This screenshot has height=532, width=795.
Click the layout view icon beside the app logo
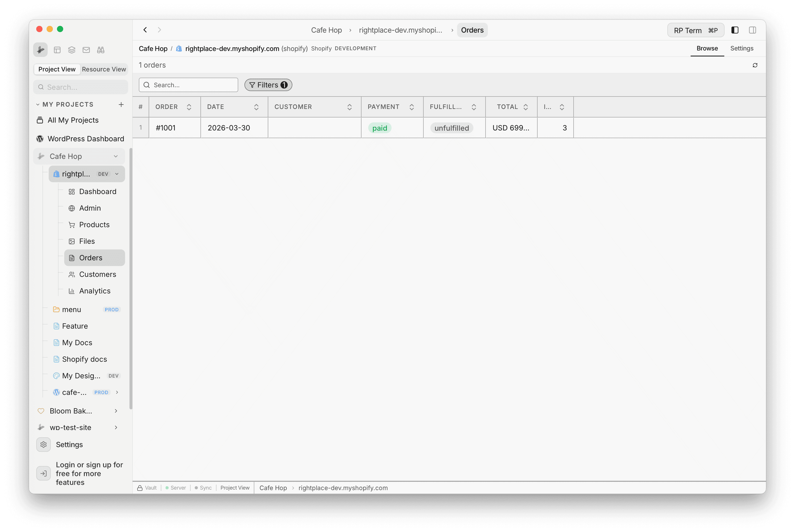click(57, 50)
